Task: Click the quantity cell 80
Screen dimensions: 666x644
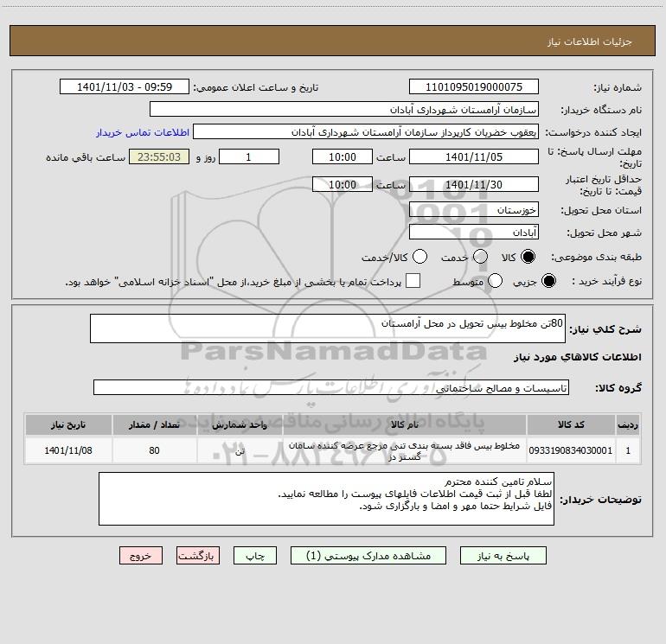Action: 154,450
